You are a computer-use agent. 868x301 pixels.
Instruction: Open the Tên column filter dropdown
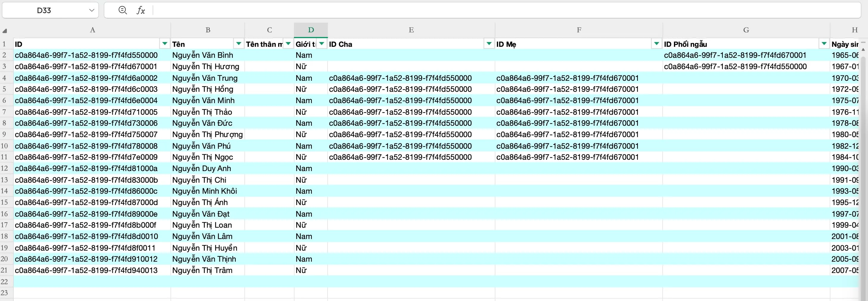(x=238, y=44)
